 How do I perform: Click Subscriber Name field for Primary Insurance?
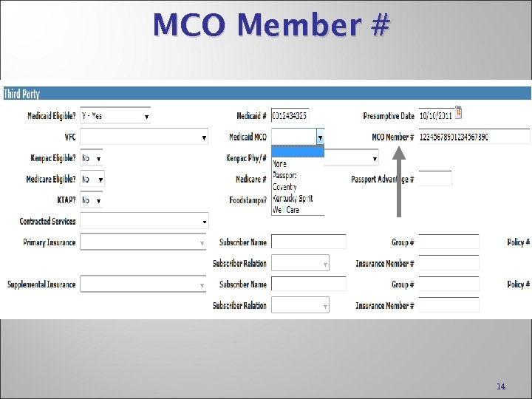click(309, 242)
